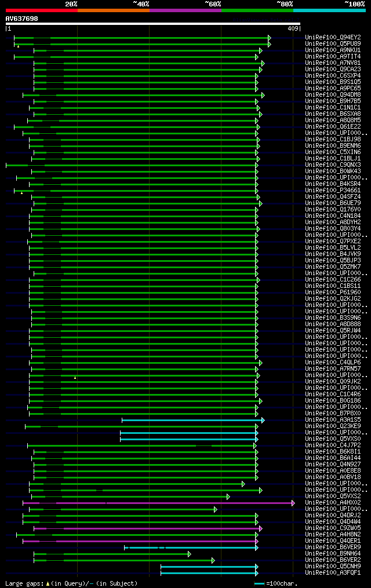Viewport: 371px width, 588px height.
Task: Select the UniRef100_A3FQF1 label
Action: point(333,573)
